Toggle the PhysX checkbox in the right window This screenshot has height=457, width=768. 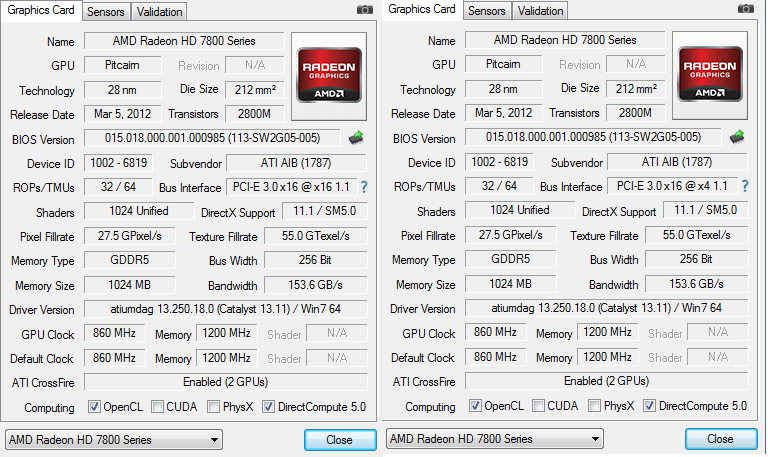(595, 406)
